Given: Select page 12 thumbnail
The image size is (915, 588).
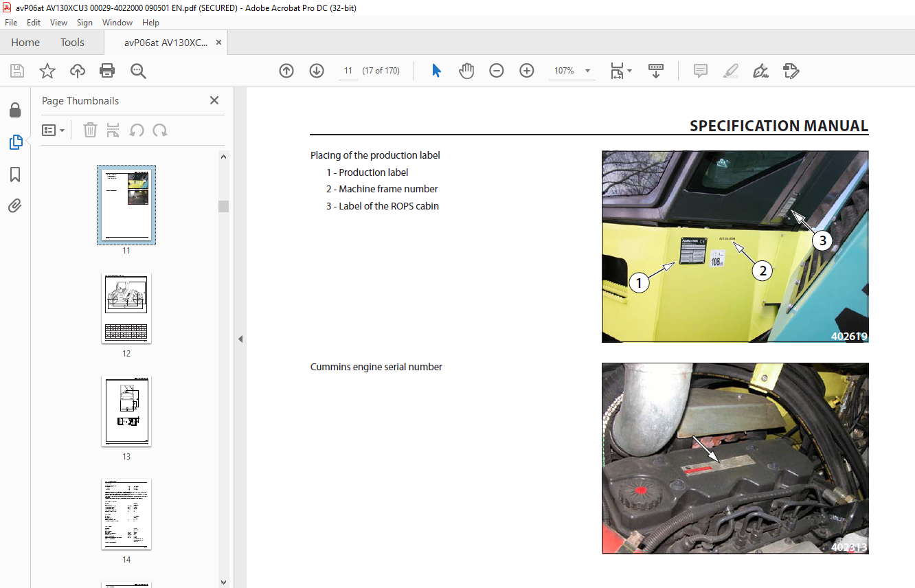Looking at the screenshot, I should tap(126, 308).
